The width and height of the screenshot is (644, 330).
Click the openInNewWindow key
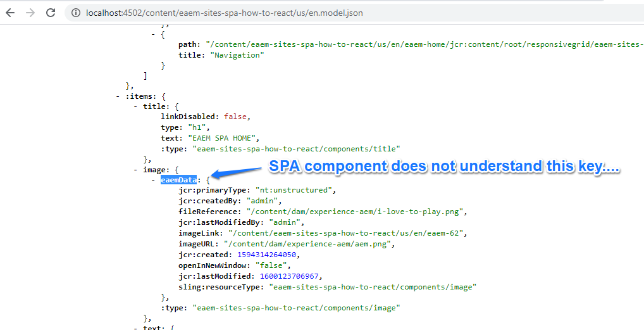click(214, 266)
